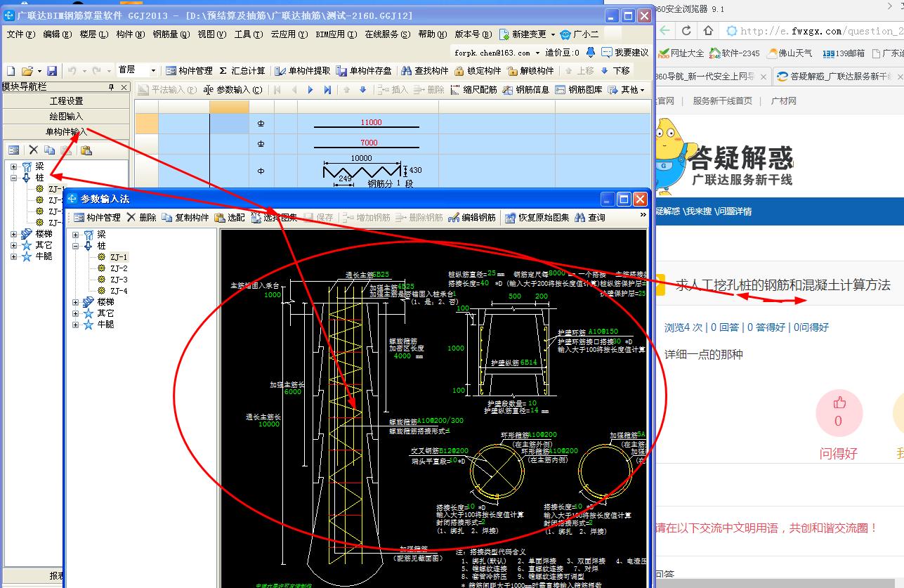This screenshot has height=588, width=904.
Task: Open 服务新干线首页 link on web page
Action: click(x=722, y=101)
